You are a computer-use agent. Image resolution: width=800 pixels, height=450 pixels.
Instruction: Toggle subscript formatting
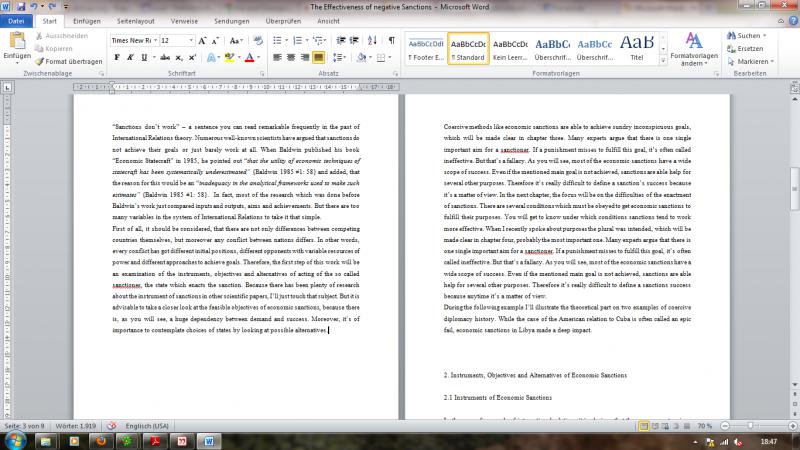pyautogui.click(x=180, y=57)
